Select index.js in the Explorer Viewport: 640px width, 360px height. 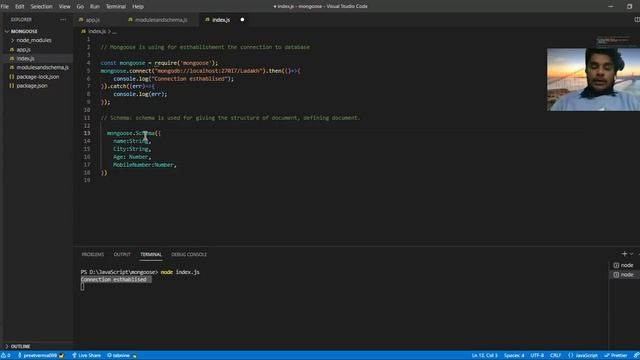click(25, 58)
